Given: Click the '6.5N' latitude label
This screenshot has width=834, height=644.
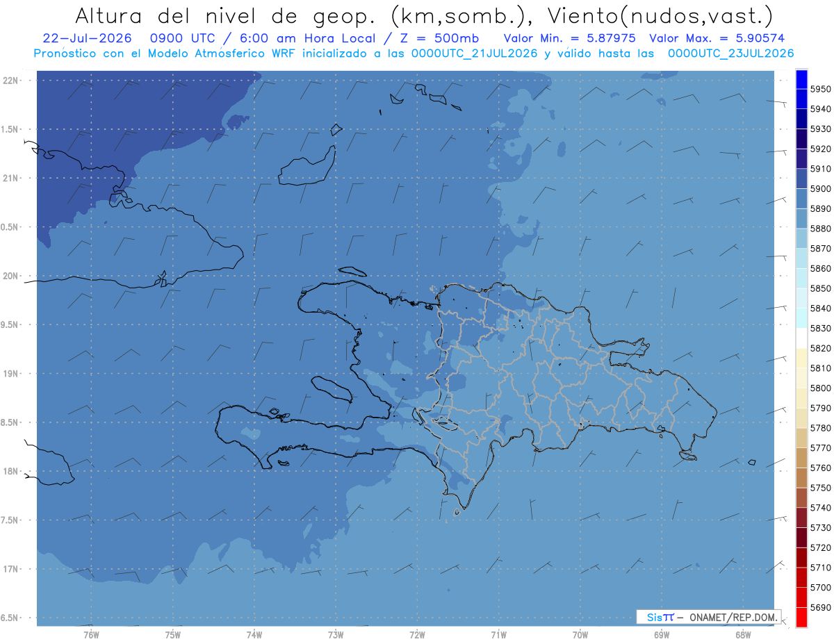Looking at the screenshot, I should 10,618.
